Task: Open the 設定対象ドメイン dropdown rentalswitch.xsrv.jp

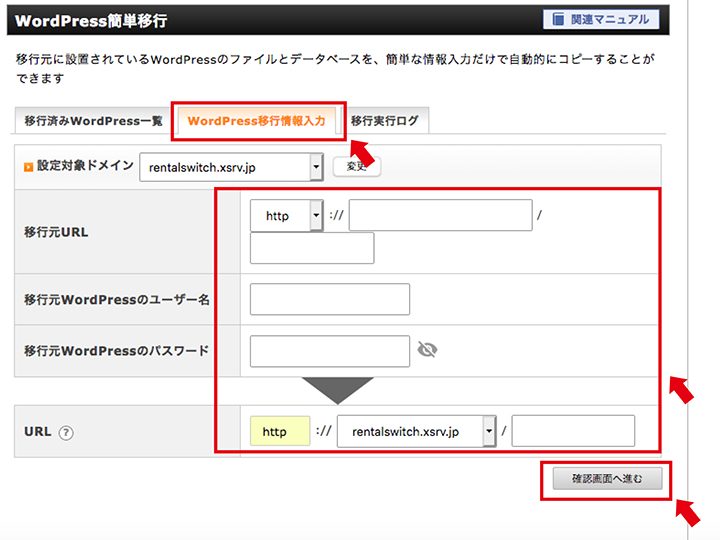Action: tap(231, 167)
